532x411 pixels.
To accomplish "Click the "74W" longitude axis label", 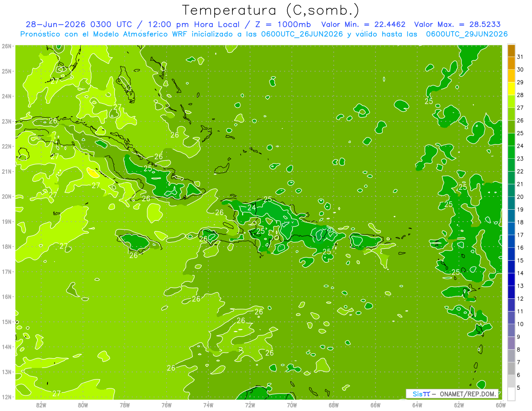I will 208,405.
